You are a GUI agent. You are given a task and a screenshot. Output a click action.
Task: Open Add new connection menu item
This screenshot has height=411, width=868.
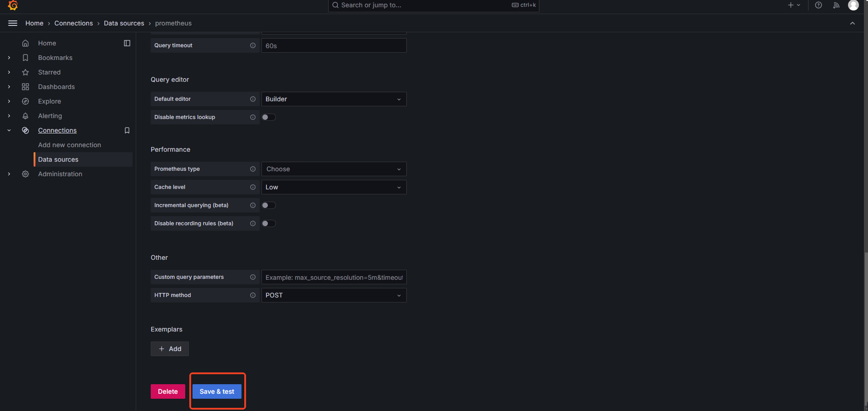point(69,145)
